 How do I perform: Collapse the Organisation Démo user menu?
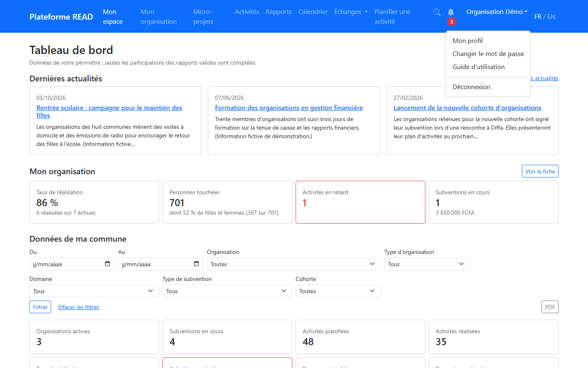tap(497, 12)
